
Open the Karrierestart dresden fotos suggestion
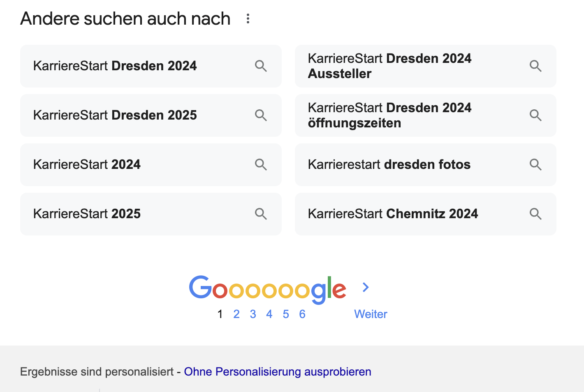click(389, 164)
